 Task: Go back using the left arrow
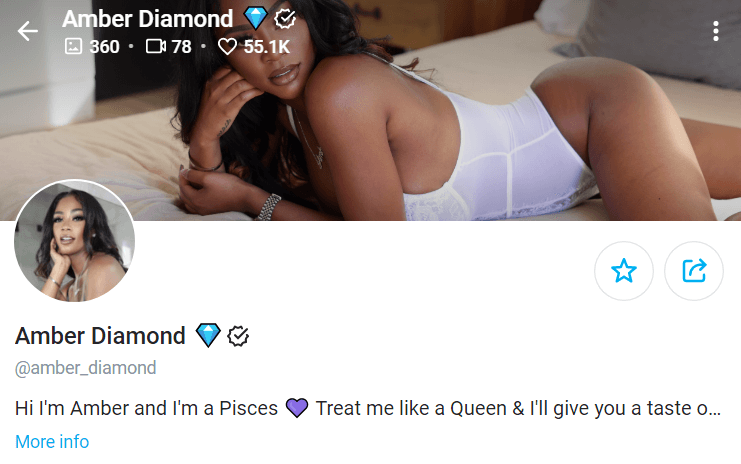[x=27, y=31]
